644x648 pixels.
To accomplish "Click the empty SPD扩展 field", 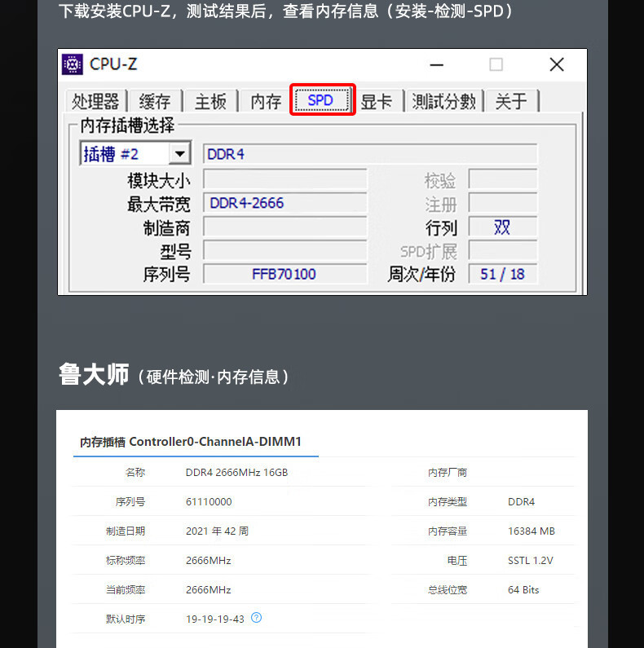I will [503, 250].
